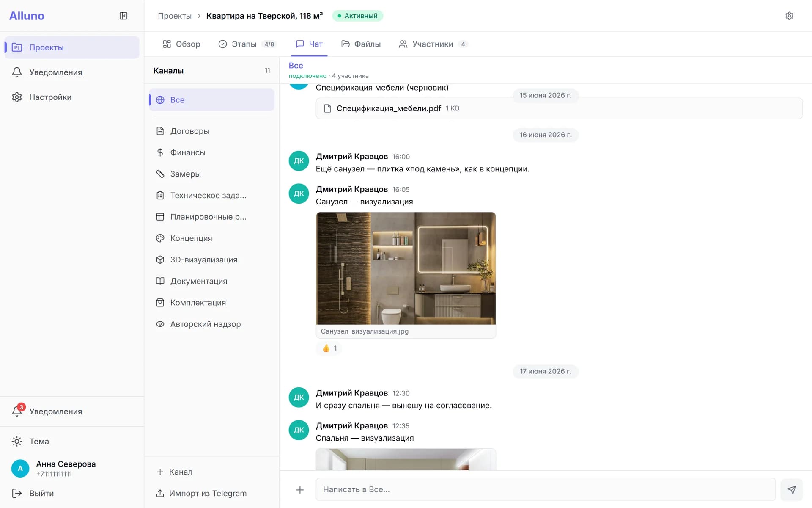Click the dollar icon next to Финансы

(x=160, y=152)
